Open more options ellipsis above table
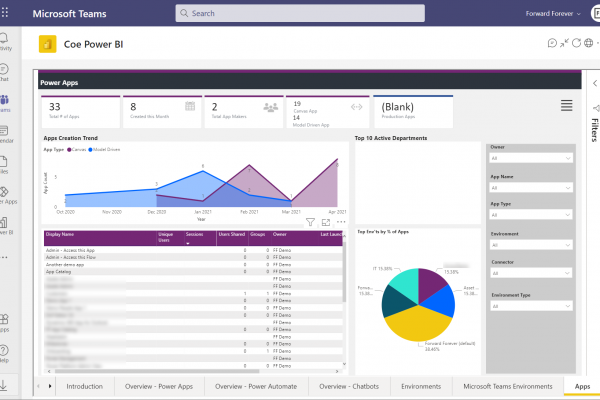Viewport: 600px width, 400px height. point(340,222)
